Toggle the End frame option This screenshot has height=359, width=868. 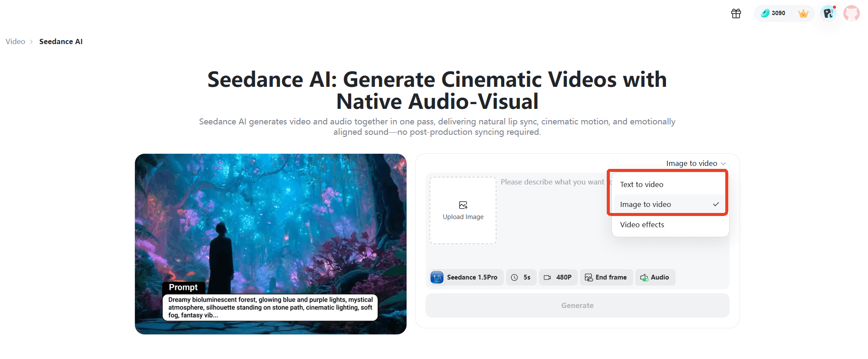point(606,277)
